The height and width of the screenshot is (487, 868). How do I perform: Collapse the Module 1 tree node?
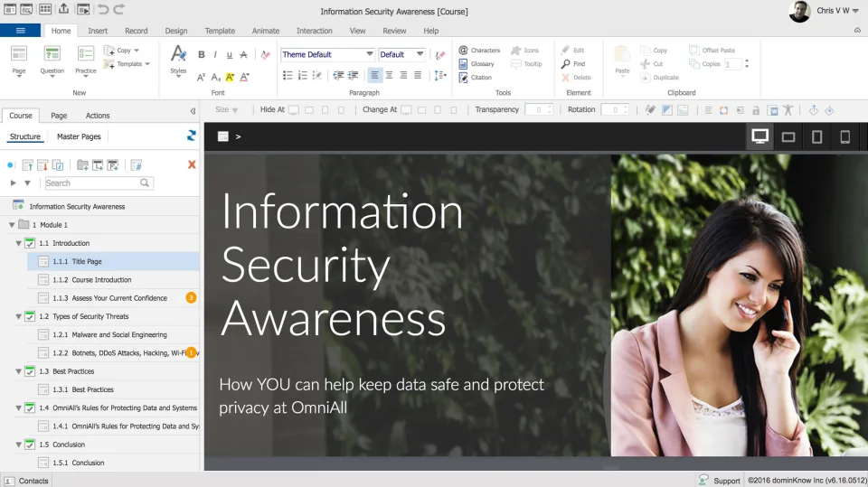coord(12,225)
